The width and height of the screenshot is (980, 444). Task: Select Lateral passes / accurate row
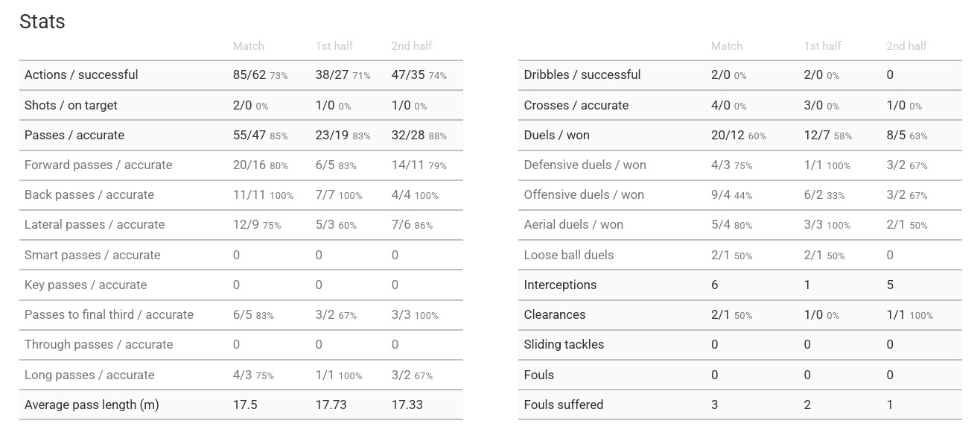[241, 225]
